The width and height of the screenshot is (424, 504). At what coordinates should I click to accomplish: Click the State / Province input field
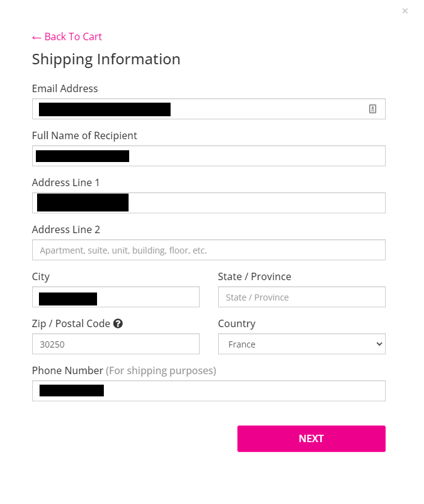[302, 297]
